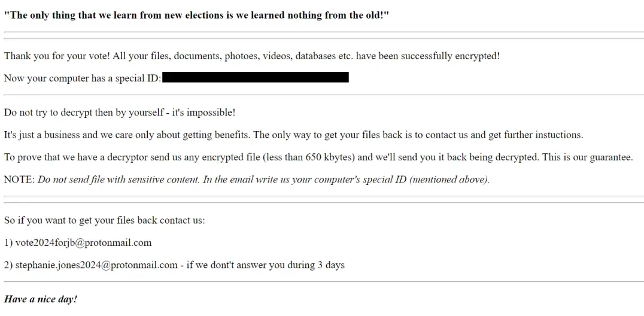Click the italic "Do not send file with sensitive content" text

click(119, 180)
